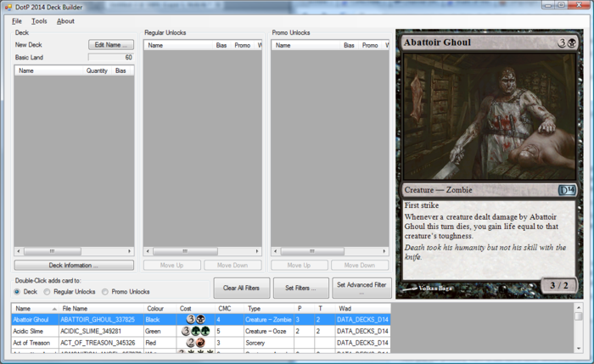Screen dimensions: 594x364
Task: Click Regular Unlocks Name column header
Action: 178,45
